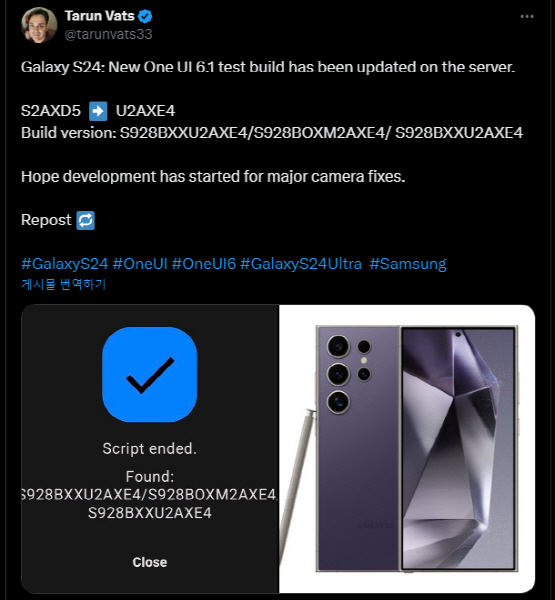The width and height of the screenshot is (555, 600).
Task: Click the translate post link in Korean
Action: point(64,284)
